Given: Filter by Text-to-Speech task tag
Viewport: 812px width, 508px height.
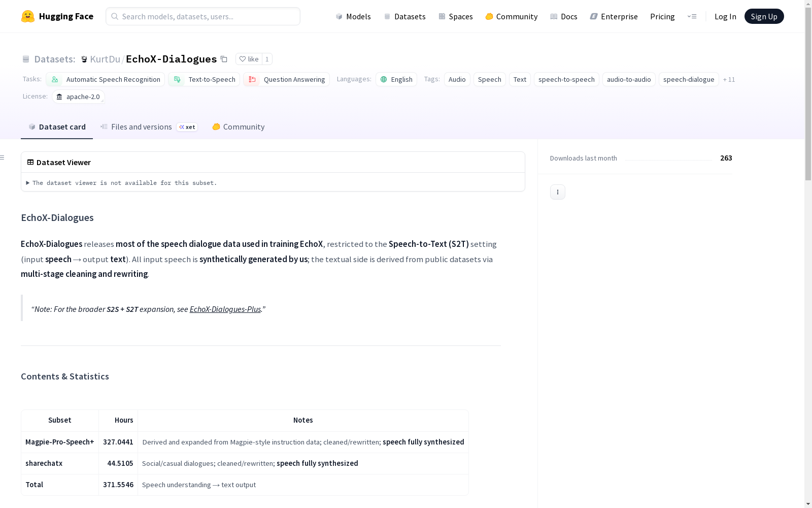Looking at the screenshot, I should pos(204,79).
